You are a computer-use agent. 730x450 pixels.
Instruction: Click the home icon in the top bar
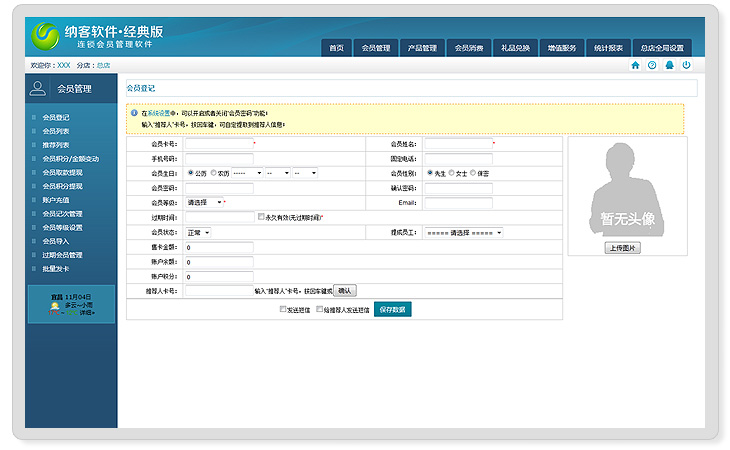pos(635,65)
